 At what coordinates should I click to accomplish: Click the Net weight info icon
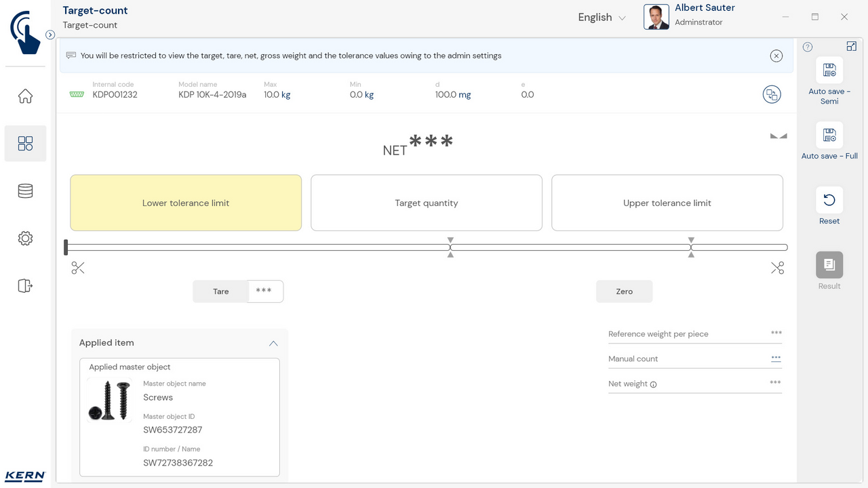point(654,384)
